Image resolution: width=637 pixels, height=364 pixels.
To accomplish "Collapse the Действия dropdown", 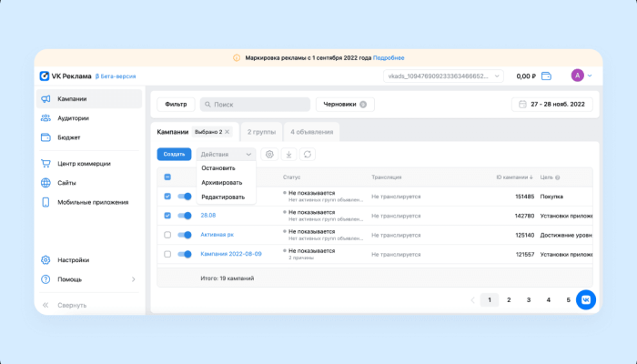I will (x=226, y=155).
